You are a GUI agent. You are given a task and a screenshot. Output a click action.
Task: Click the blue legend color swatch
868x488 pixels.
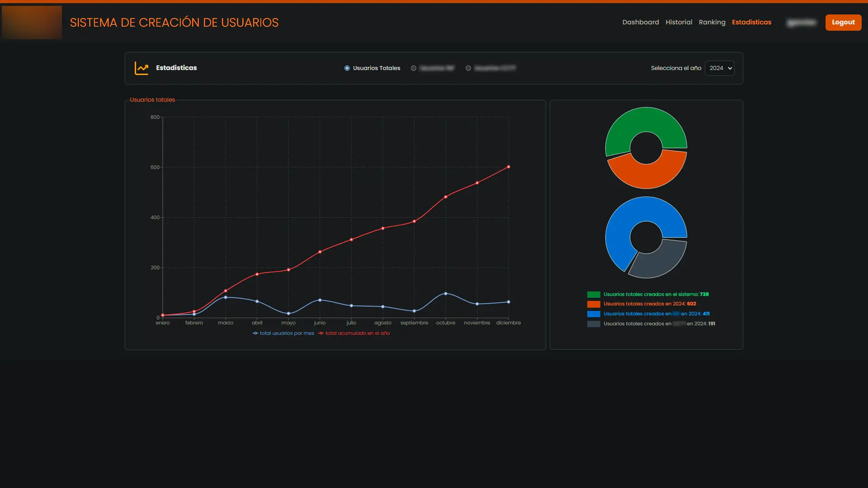tap(594, 314)
